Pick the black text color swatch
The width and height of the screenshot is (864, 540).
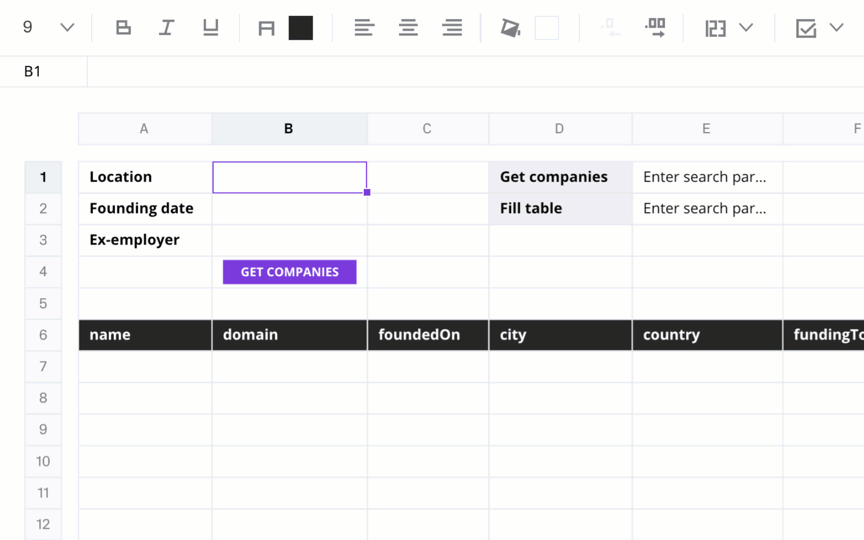[301, 28]
